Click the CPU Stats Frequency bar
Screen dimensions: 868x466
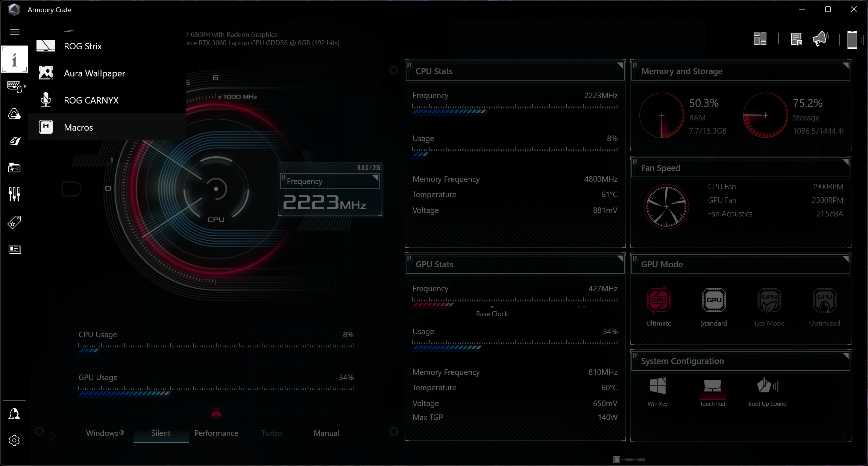coord(515,109)
